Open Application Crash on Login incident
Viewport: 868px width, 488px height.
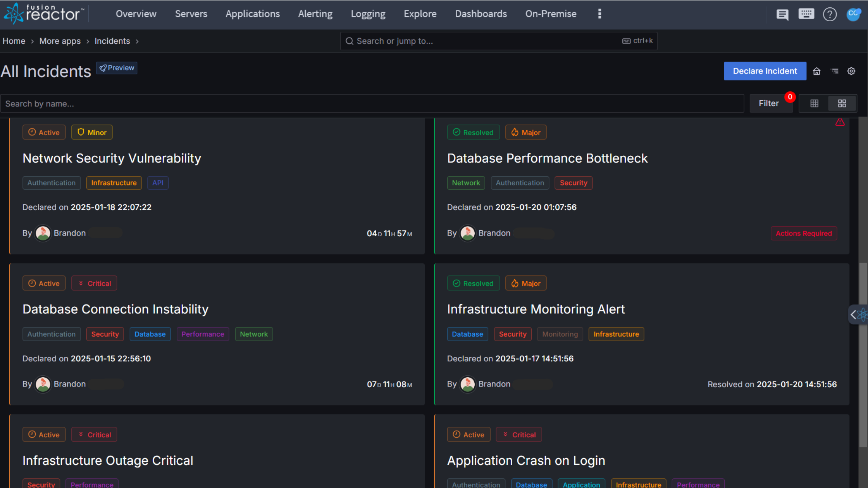[526, 461]
